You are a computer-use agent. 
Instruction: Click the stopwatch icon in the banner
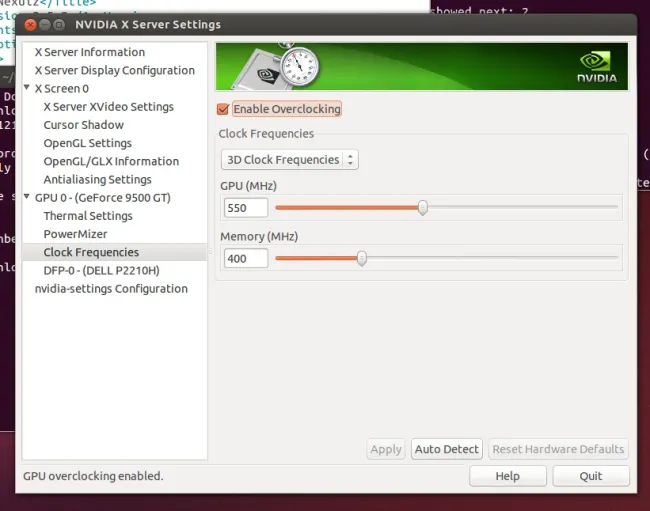click(299, 64)
